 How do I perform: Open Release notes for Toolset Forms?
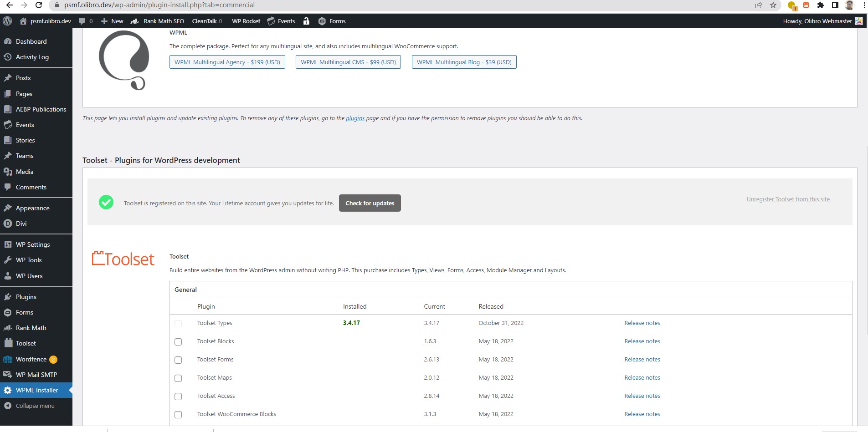pyautogui.click(x=642, y=359)
